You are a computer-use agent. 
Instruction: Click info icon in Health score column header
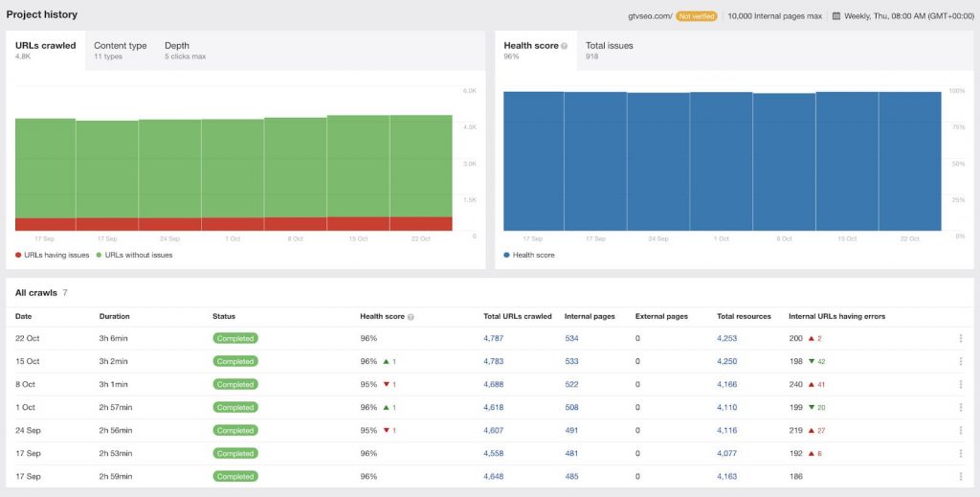(411, 316)
